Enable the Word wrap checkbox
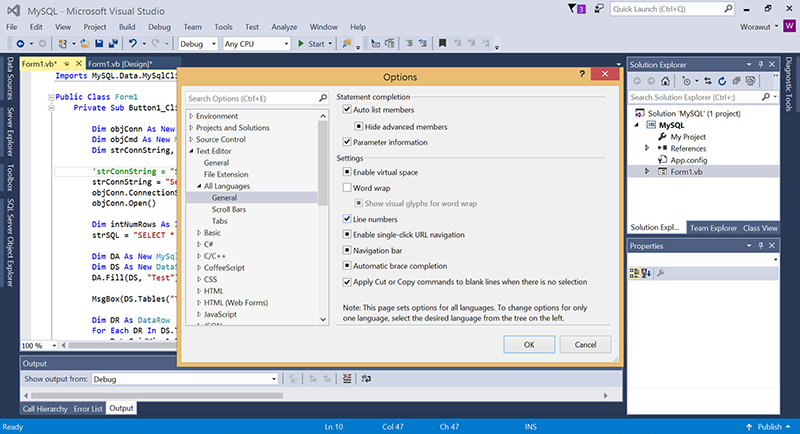Viewport: 800px width, 434px height. click(x=347, y=187)
